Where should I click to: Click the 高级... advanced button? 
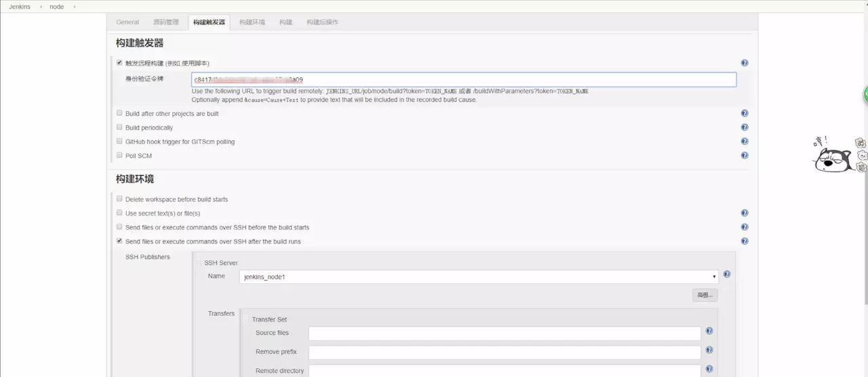point(705,295)
